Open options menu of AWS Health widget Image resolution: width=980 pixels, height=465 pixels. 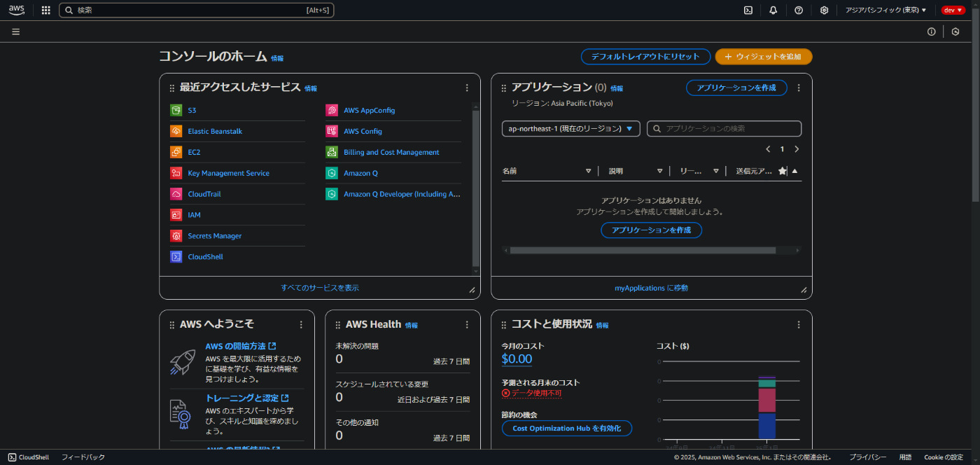point(467,325)
